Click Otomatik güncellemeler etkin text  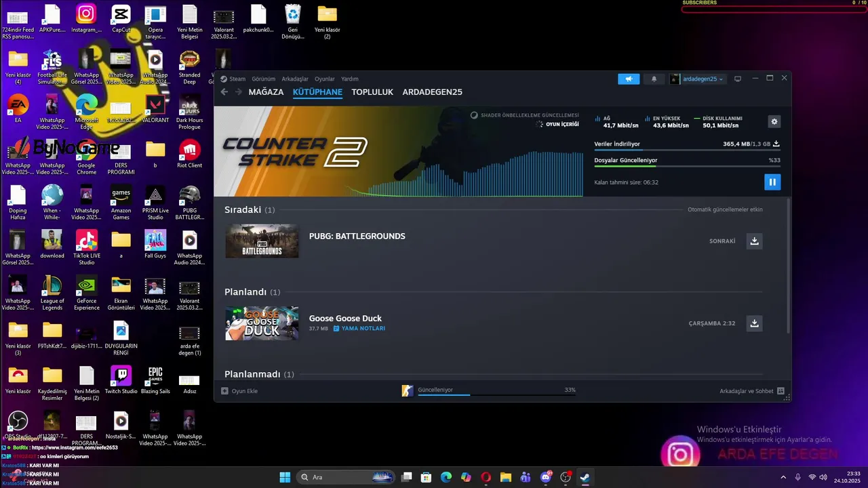pos(725,209)
